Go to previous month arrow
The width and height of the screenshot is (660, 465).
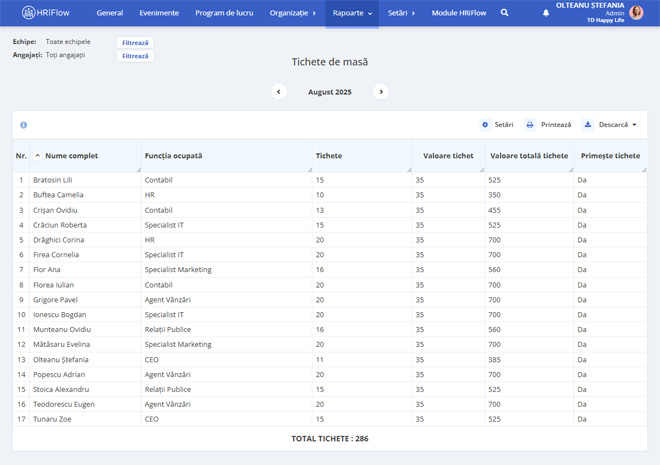[279, 91]
